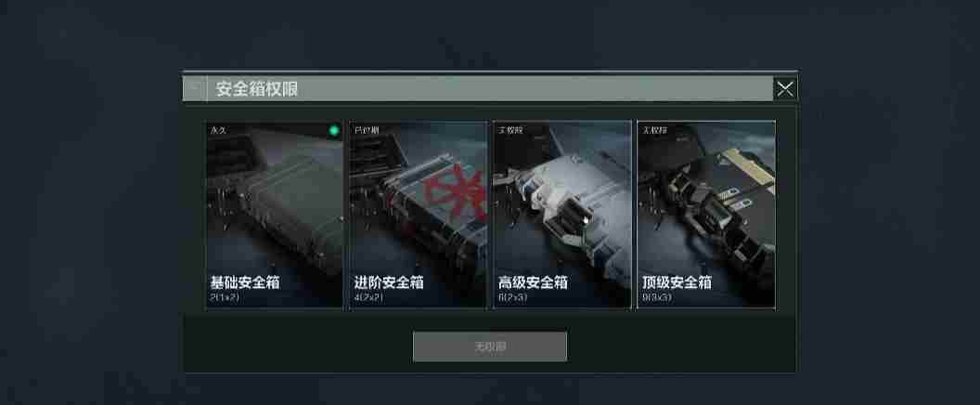Click the 已过期 status on the advanced box

367,130
